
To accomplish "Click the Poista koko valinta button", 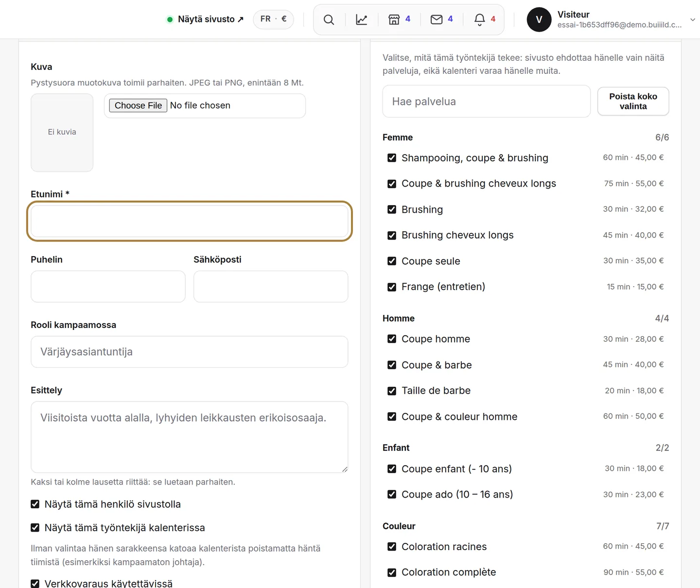I will [633, 101].
